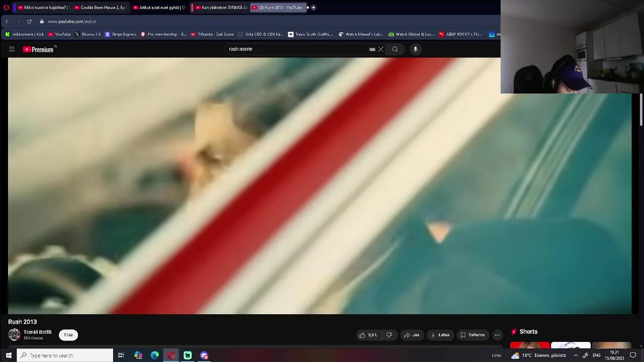Open the 'TVkaista - Sub Suomi' bookmark
The width and height of the screenshot is (644, 362).
click(x=212, y=34)
